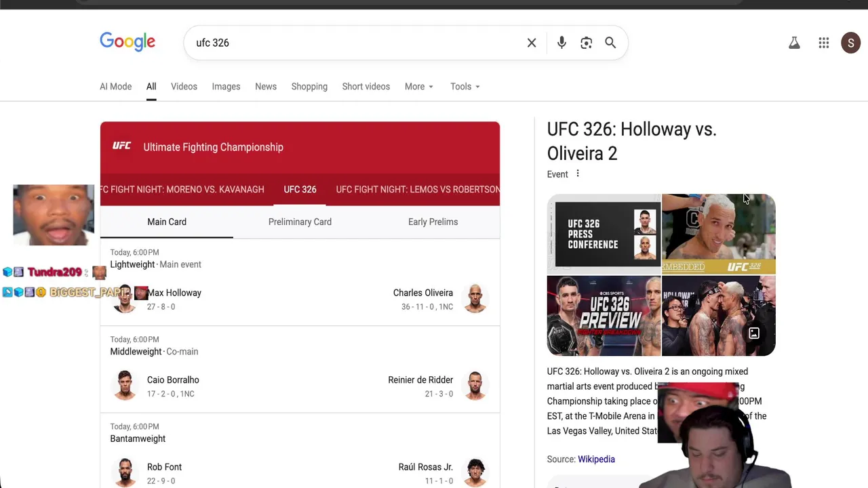This screenshot has height=488, width=868.
Task: Open the Shopping results tab
Action: click(309, 87)
